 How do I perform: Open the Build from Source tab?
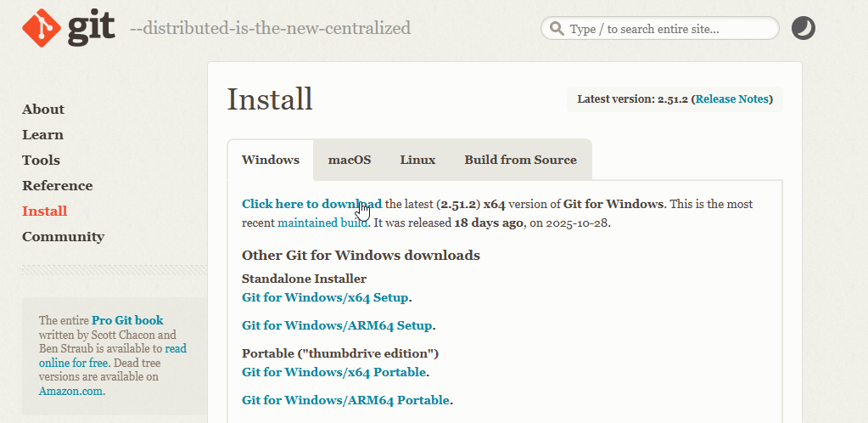(520, 160)
